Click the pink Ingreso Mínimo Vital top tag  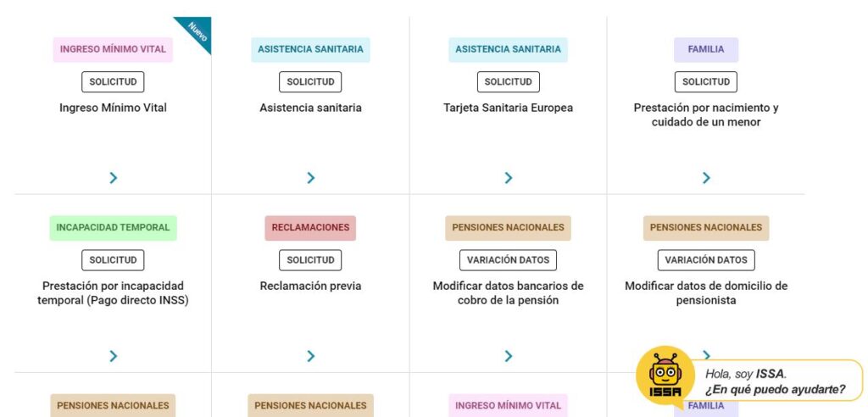(x=113, y=49)
